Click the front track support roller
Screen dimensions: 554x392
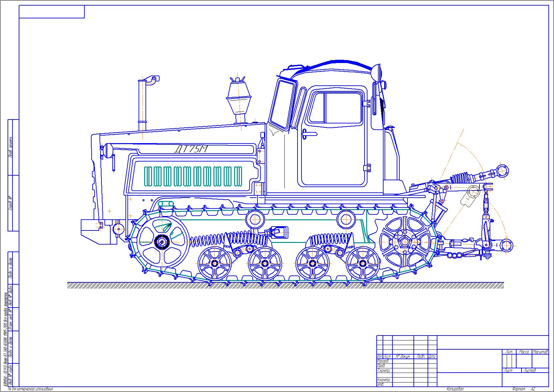pyautogui.click(x=255, y=220)
